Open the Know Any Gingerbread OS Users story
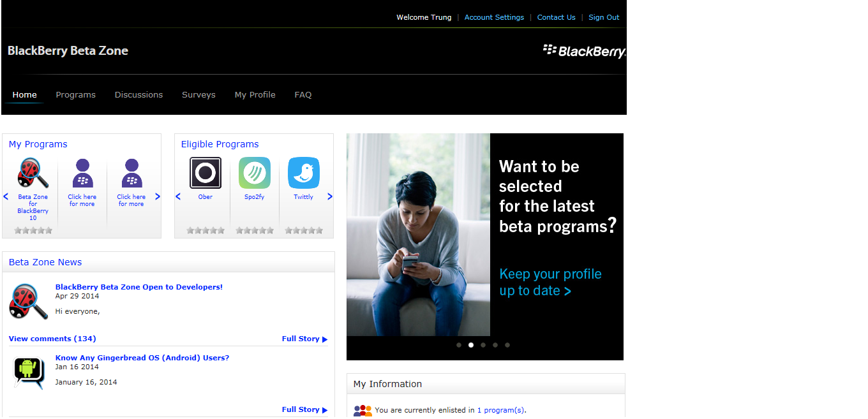 pos(142,358)
